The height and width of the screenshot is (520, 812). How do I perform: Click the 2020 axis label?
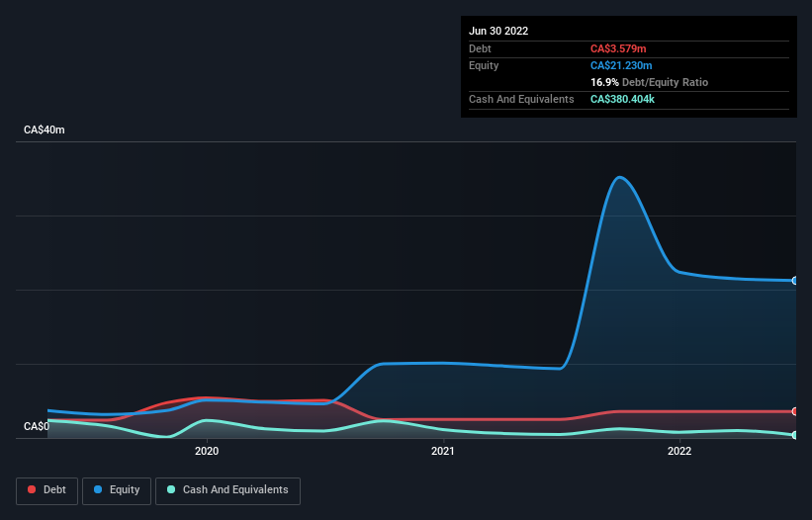click(207, 451)
